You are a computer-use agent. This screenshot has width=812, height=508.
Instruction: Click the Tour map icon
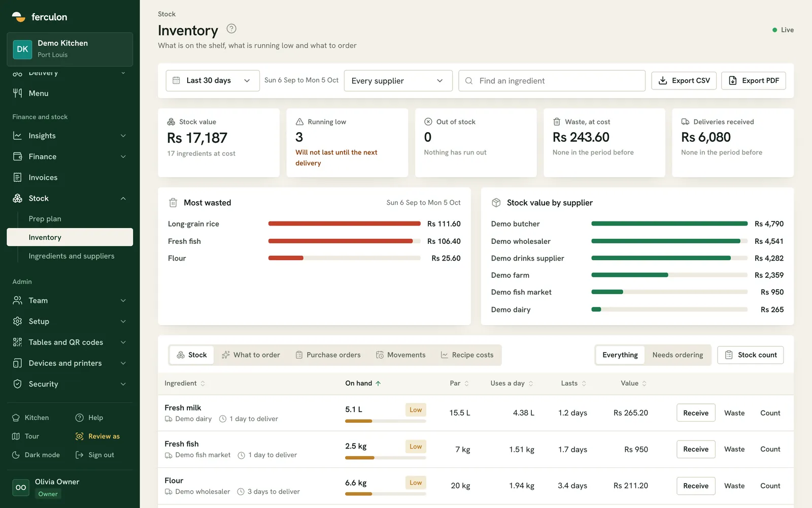pos(16,436)
